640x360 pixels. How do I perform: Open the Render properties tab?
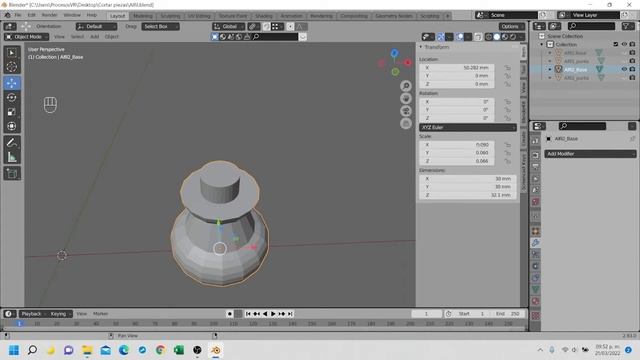[x=536, y=156]
